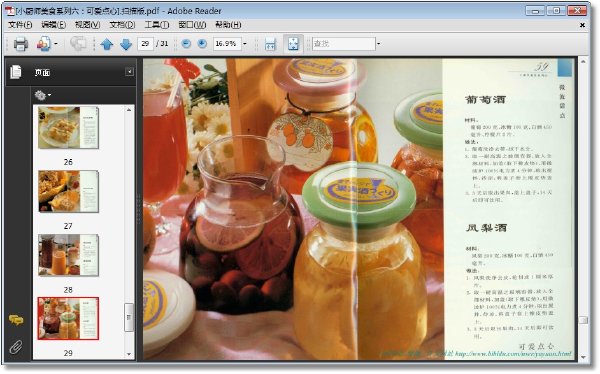Click the document vertical scrollbar thumb
600x374 pixels.
[x=583, y=320]
